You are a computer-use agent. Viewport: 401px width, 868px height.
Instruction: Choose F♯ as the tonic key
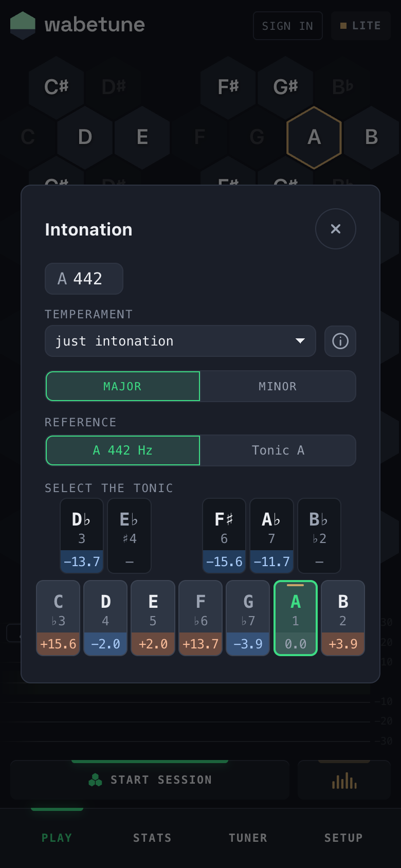(x=224, y=535)
